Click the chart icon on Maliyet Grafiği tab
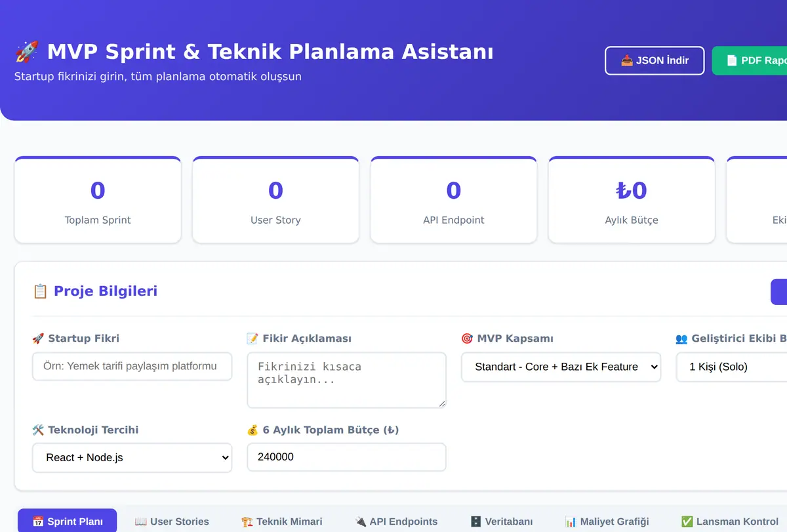The height and width of the screenshot is (532, 787). pyautogui.click(x=571, y=522)
